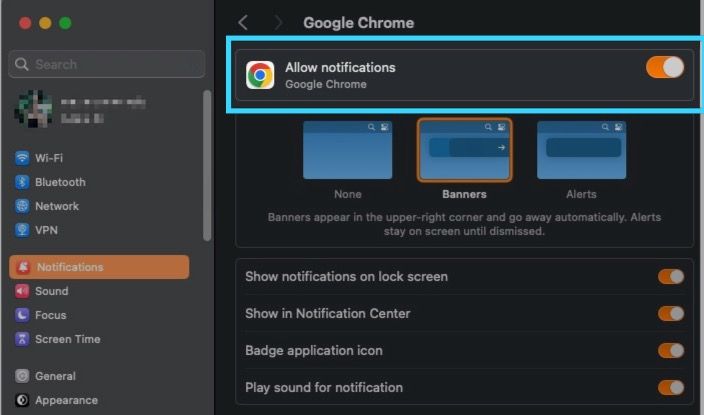Viewport: 704px width, 415px height.
Task: Click the General gear icon
Action: [x=22, y=376]
